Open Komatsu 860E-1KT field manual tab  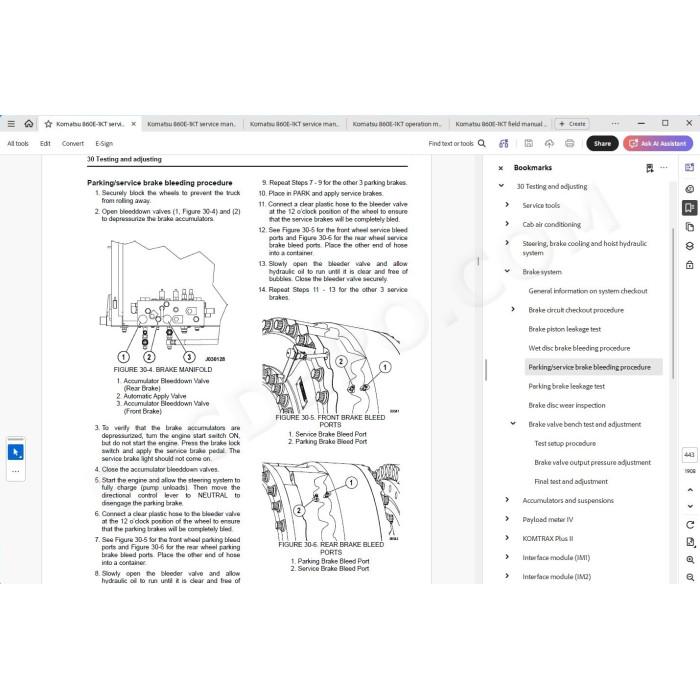pos(501,124)
